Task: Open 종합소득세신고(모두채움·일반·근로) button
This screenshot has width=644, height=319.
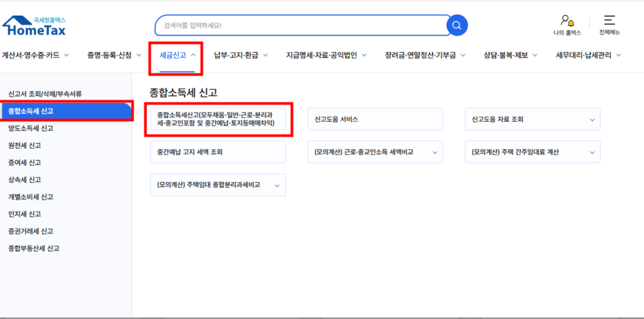Action: (x=218, y=119)
